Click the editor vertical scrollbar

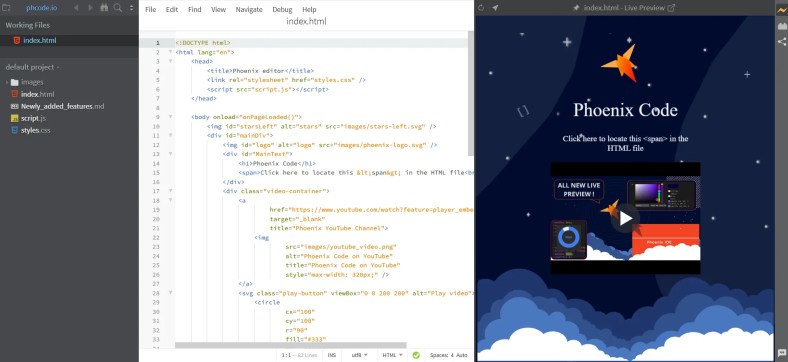(471, 93)
